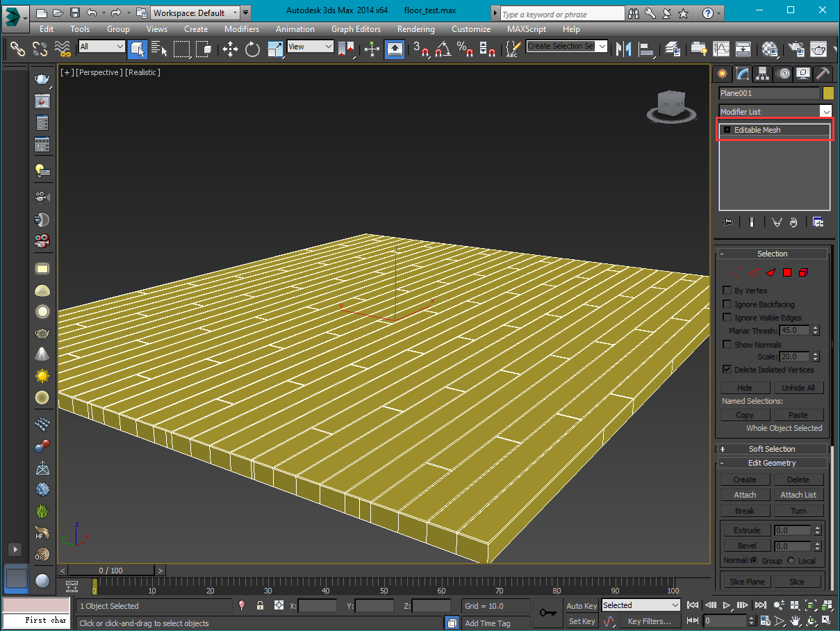The height and width of the screenshot is (631, 840).
Task: Toggle the Percent Snap icon
Action: (465, 49)
